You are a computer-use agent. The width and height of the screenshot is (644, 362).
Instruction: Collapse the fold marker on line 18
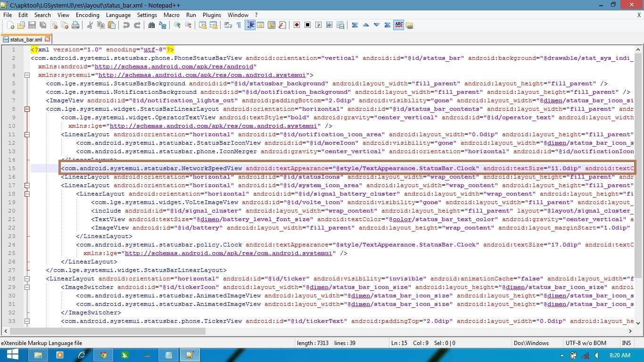tap(27, 194)
